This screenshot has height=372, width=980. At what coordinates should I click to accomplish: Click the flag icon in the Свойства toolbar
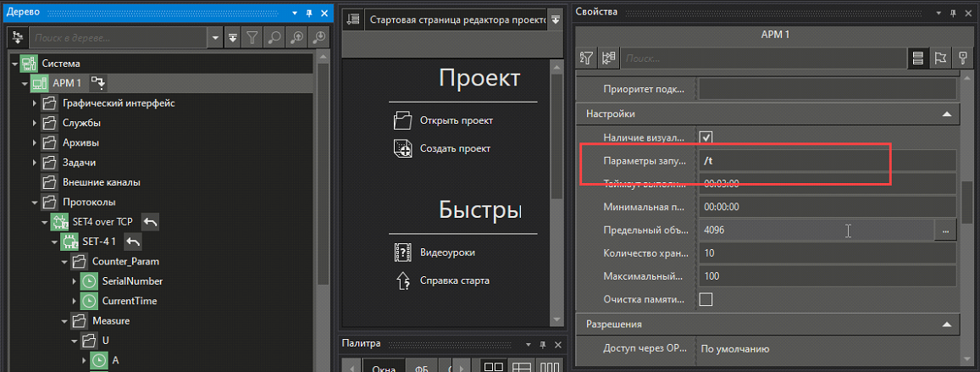click(939, 58)
